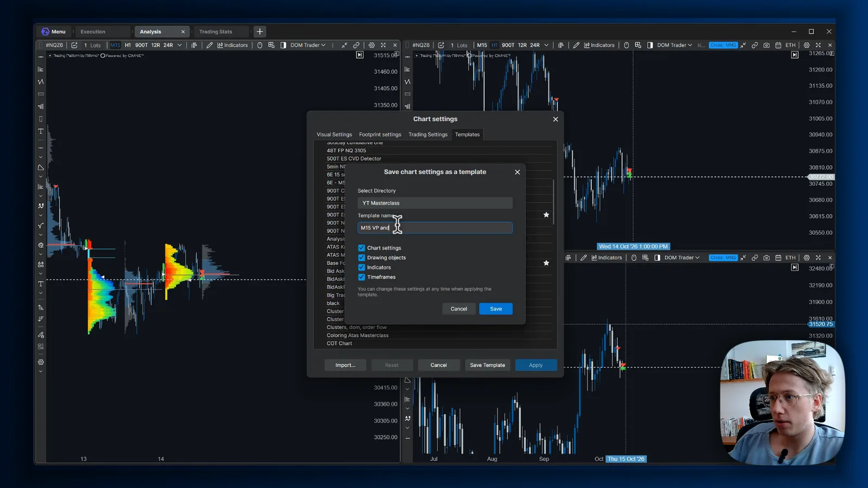Select the text tool in left drawing sidebar
This screenshot has width=868, height=488.
[41, 131]
